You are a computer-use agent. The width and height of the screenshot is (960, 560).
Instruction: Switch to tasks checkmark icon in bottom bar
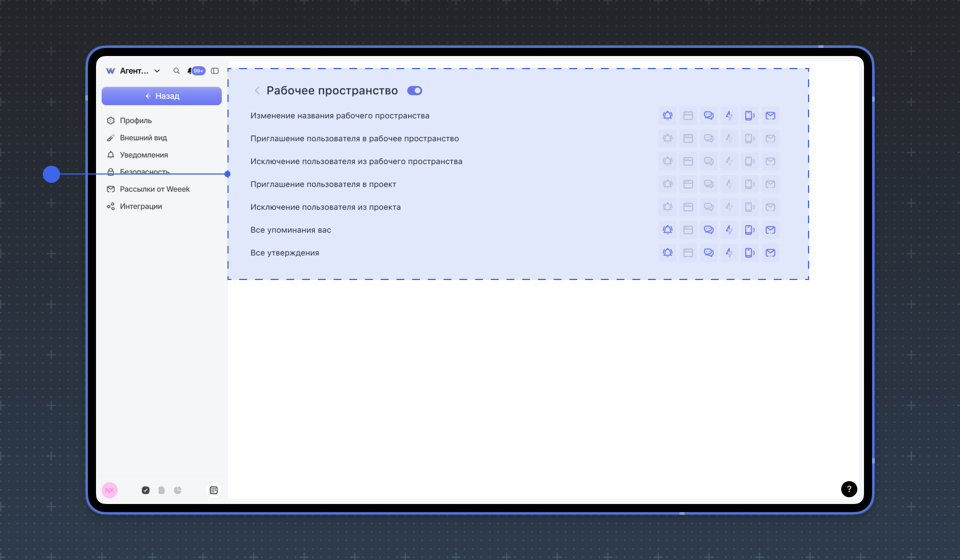coord(146,490)
